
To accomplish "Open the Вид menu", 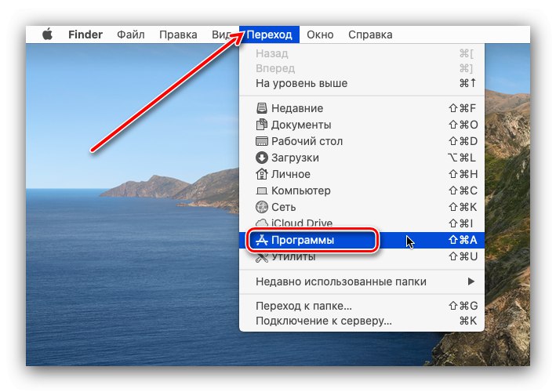I will click(221, 34).
